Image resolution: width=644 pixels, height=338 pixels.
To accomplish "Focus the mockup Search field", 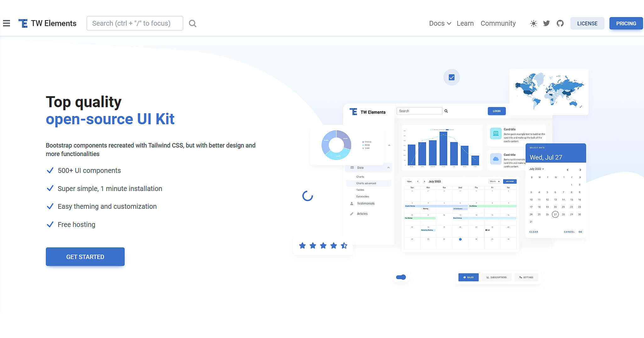I will coord(419,111).
